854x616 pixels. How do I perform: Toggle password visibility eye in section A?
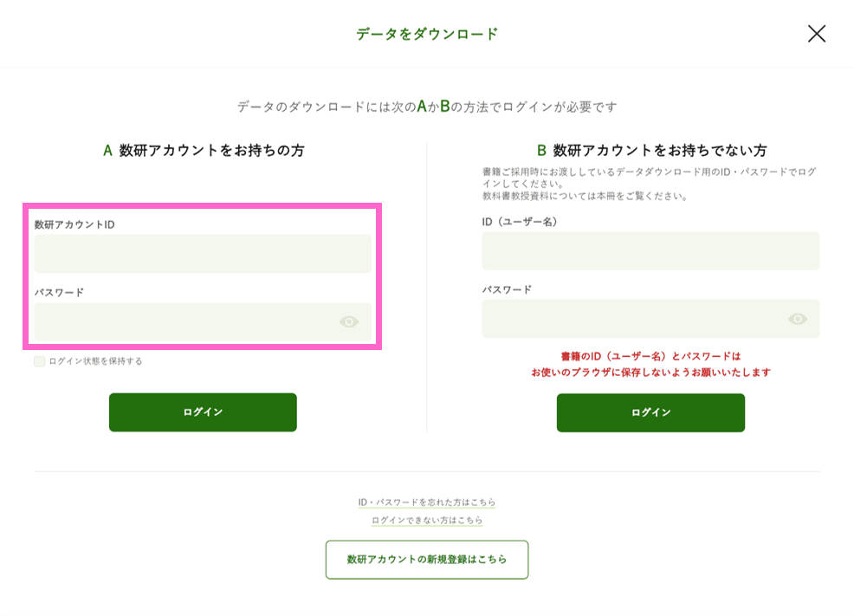(349, 322)
